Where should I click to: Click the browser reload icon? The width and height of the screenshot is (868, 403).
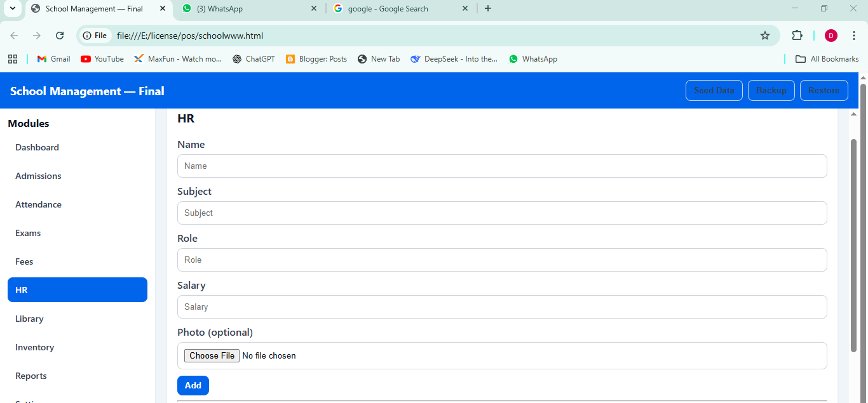pyautogui.click(x=60, y=36)
